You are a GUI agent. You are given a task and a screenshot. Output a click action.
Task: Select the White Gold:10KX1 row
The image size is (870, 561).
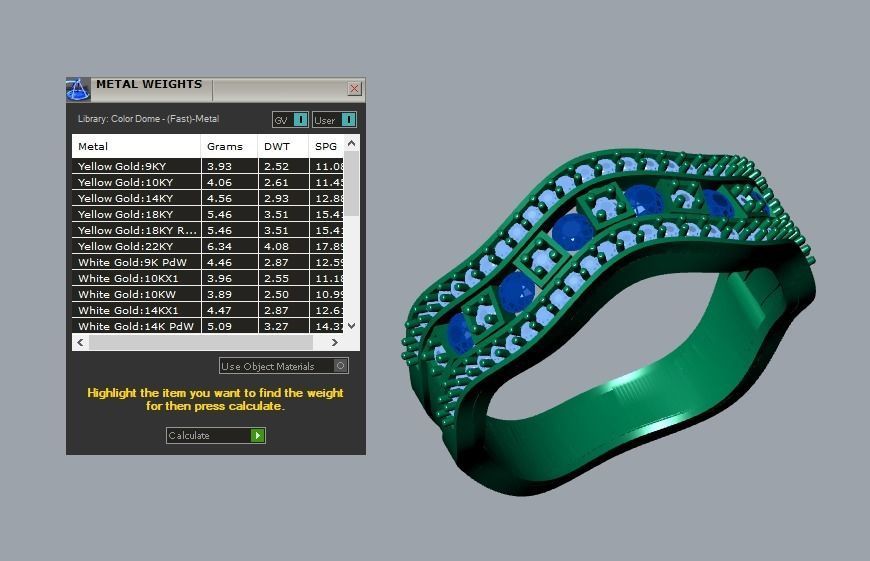(x=208, y=279)
